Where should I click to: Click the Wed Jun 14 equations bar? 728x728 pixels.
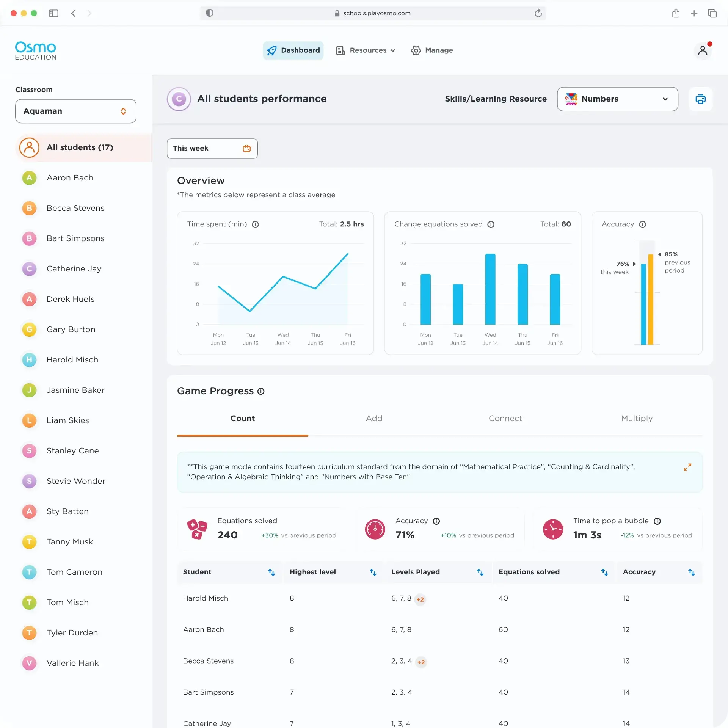(490, 289)
